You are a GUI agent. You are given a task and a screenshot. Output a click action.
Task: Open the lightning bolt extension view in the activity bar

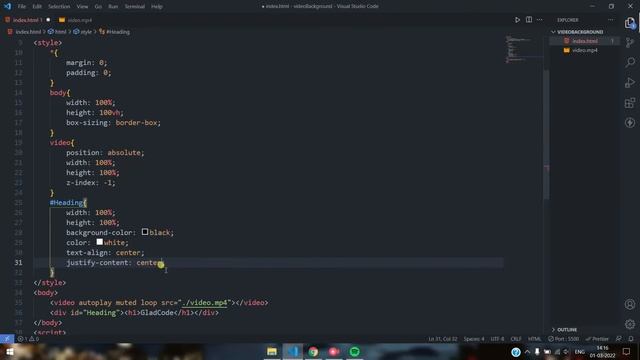630,122
